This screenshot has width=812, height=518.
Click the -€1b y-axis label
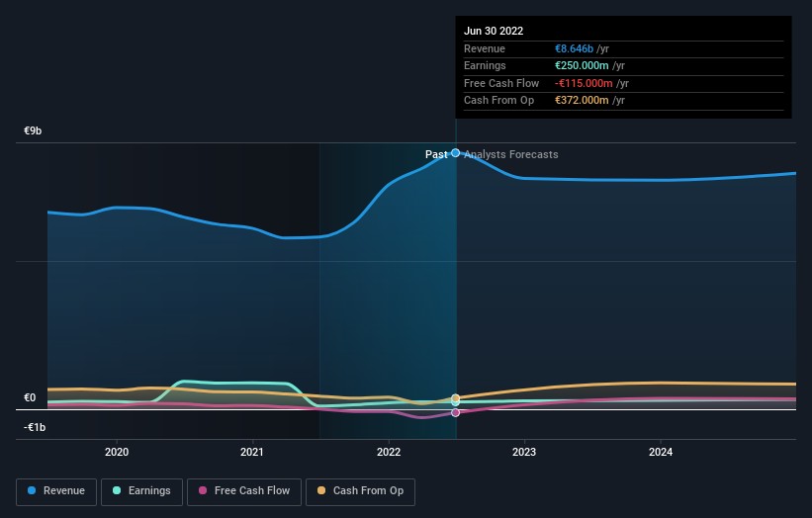[35, 427]
